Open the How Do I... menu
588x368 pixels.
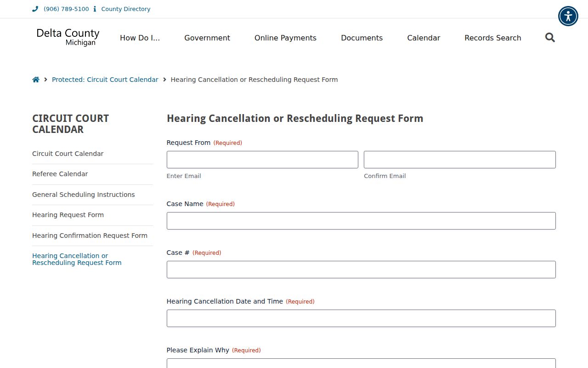tap(140, 38)
